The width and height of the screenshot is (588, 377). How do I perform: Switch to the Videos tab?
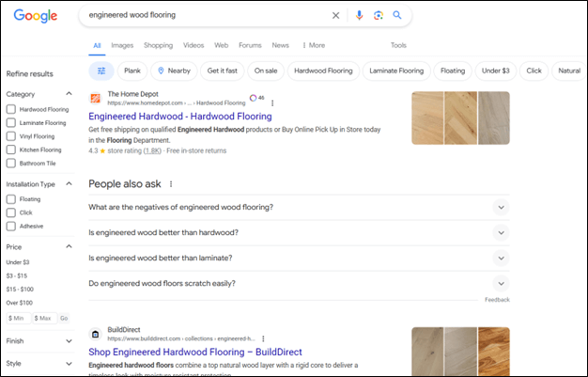193,45
